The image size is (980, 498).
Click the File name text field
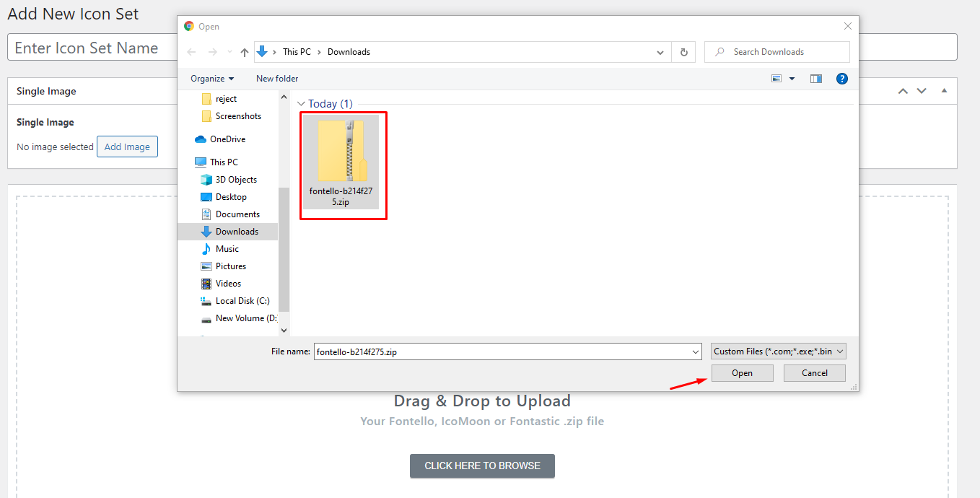[x=502, y=351]
